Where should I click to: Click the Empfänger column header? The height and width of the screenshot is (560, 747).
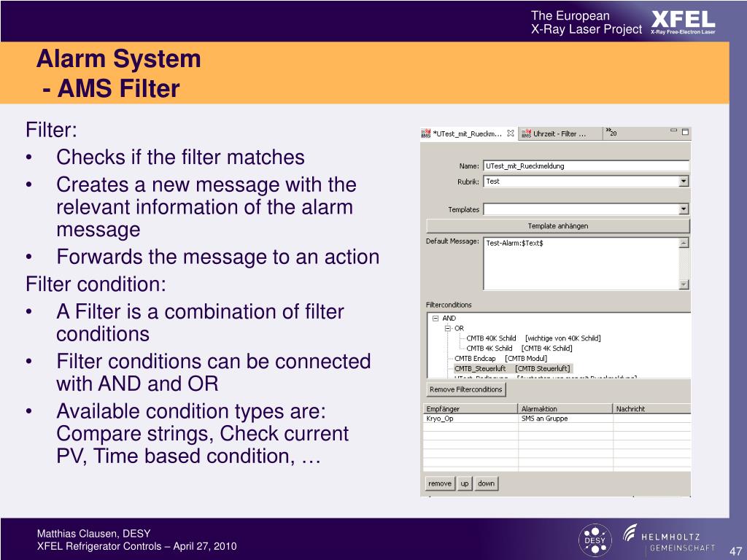470,408
